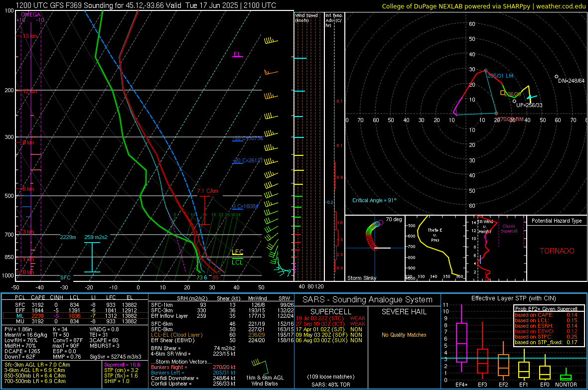Screen dimensions: 588x390
Task: Select the magenta OMEGA label
Action: pyautogui.click(x=31, y=14)
